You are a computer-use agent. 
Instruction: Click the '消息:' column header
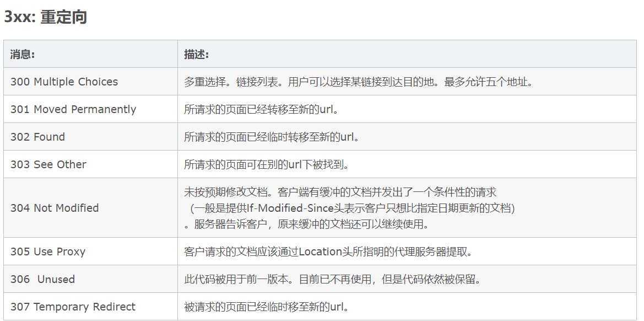tap(90, 54)
